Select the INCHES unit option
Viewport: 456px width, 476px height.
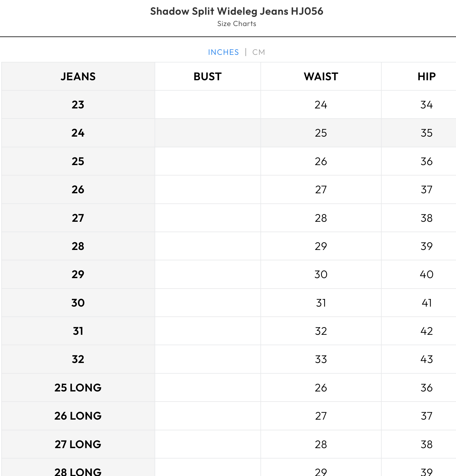click(x=223, y=52)
